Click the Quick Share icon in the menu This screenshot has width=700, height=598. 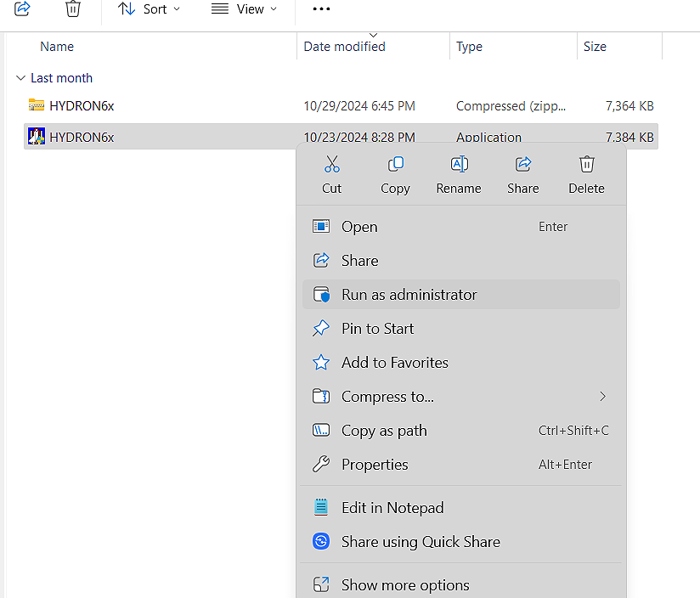(x=321, y=541)
